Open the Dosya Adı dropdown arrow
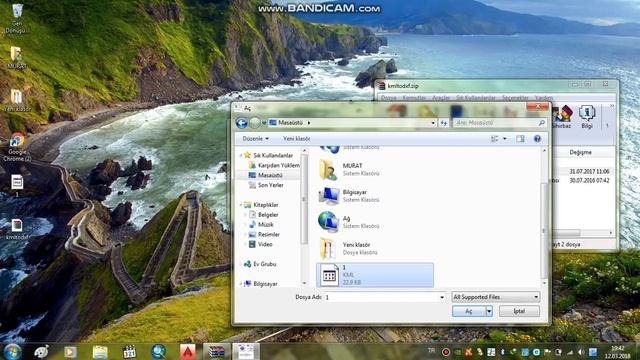The image size is (640, 360). 442,297
